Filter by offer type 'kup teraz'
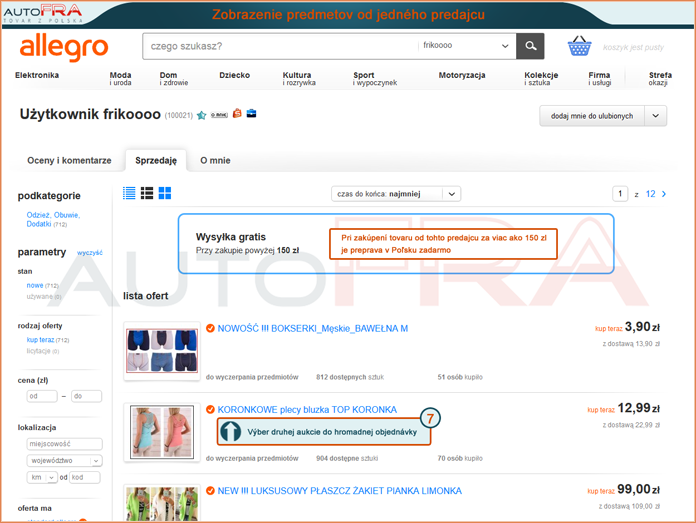The height and width of the screenshot is (523, 696). pos(40,340)
